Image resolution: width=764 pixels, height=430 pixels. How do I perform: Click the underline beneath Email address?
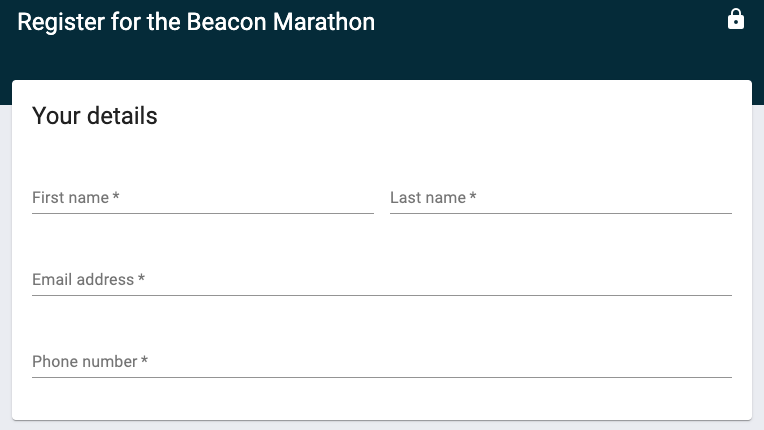[x=382, y=295]
